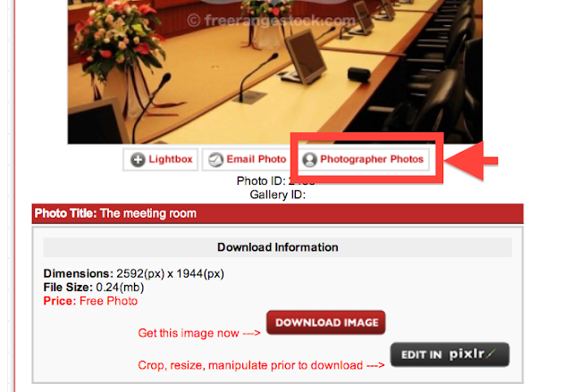Click the plus icon beside Lightbox
The height and width of the screenshot is (392, 572).
click(138, 160)
